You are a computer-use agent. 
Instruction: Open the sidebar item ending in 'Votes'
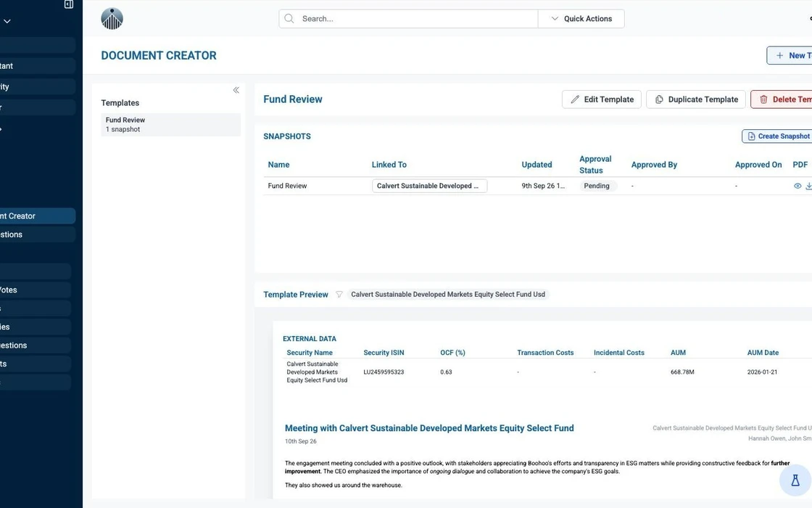click(x=36, y=290)
